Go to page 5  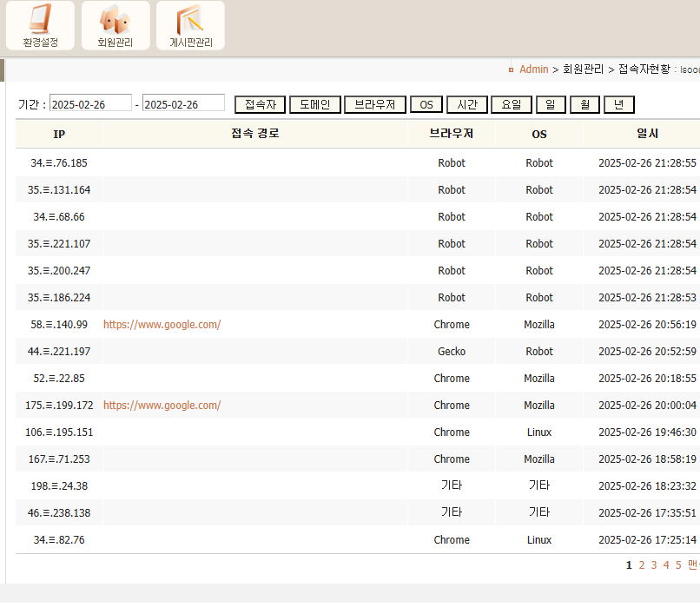pyautogui.click(x=678, y=565)
